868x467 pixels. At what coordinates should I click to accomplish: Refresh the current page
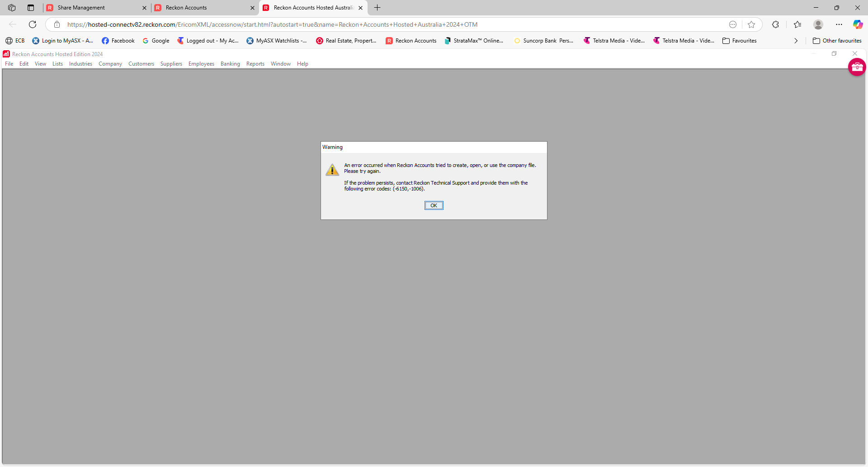(x=33, y=24)
